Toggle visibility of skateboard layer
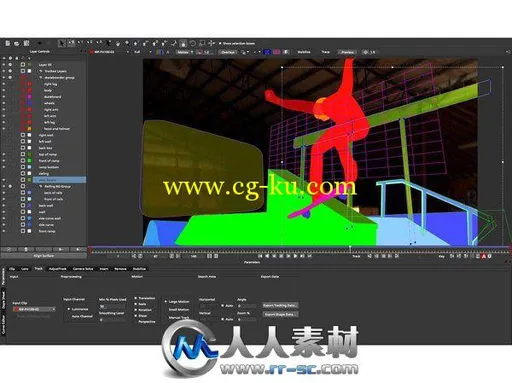512x383 pixels. (x=4, y=97)
